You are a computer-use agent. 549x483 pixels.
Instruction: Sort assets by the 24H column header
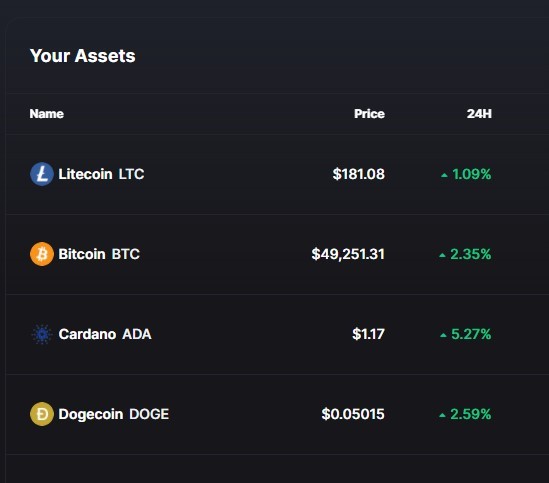coord(479,114)
